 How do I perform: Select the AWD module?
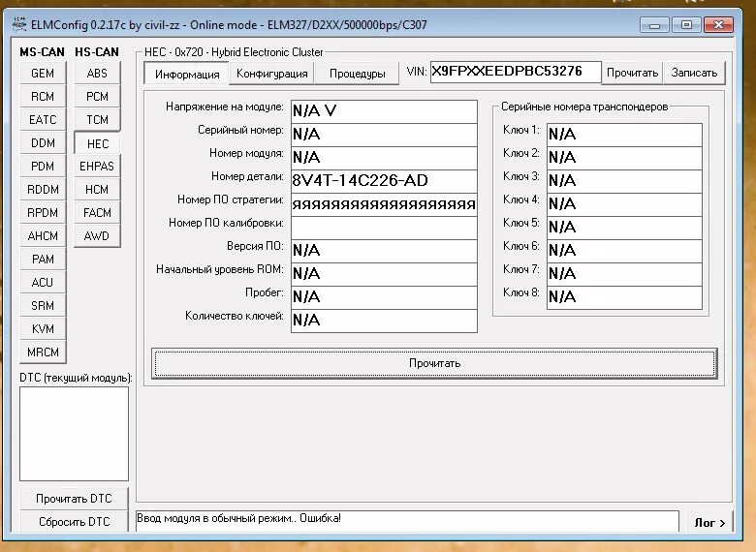[97, 236]
